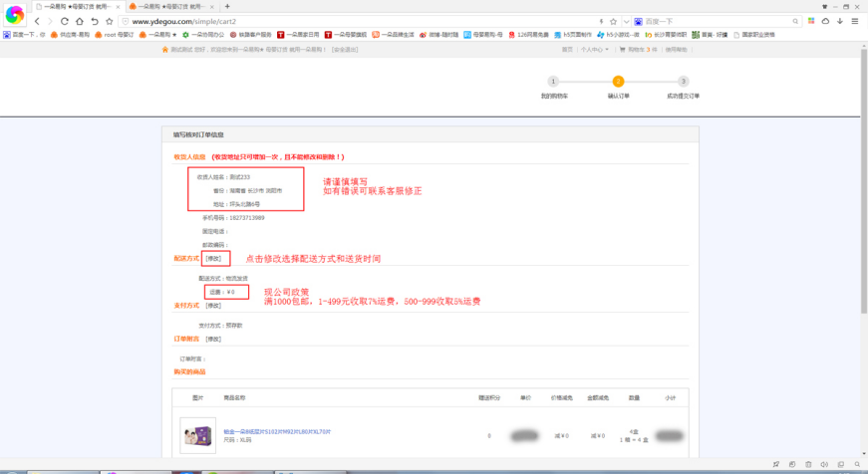The height and width of the screenshot is (474, 868).
Task: Click the phone number 18273713989 text
Action: coord(247,218)
